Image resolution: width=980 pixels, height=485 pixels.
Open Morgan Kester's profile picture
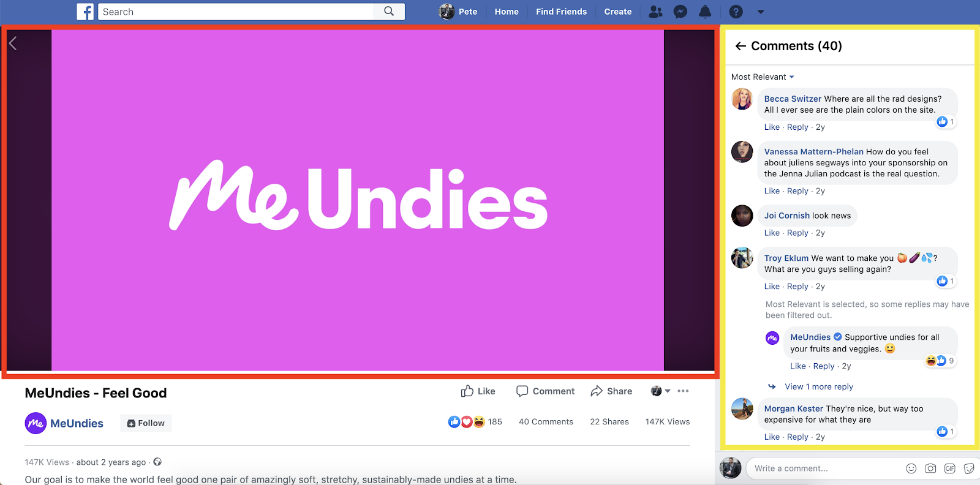coord(742,408)
